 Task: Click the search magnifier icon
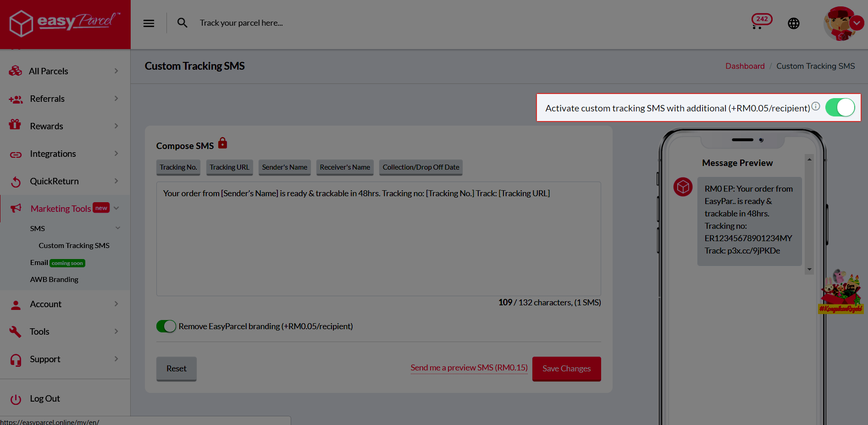(x=182, y=22)
